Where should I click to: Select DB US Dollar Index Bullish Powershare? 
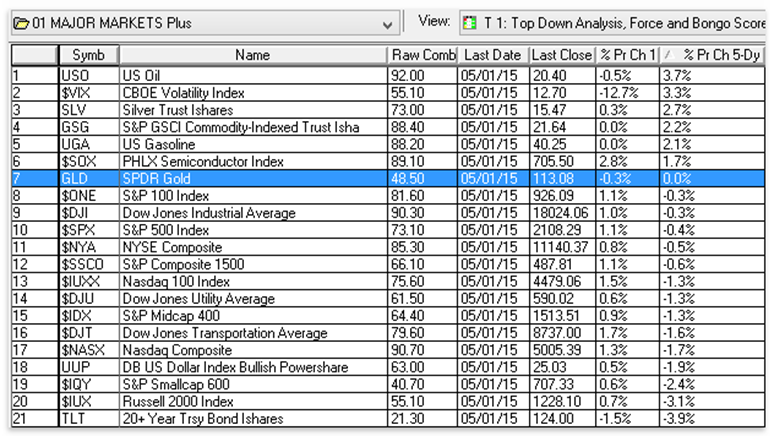(x=253, y=367)
